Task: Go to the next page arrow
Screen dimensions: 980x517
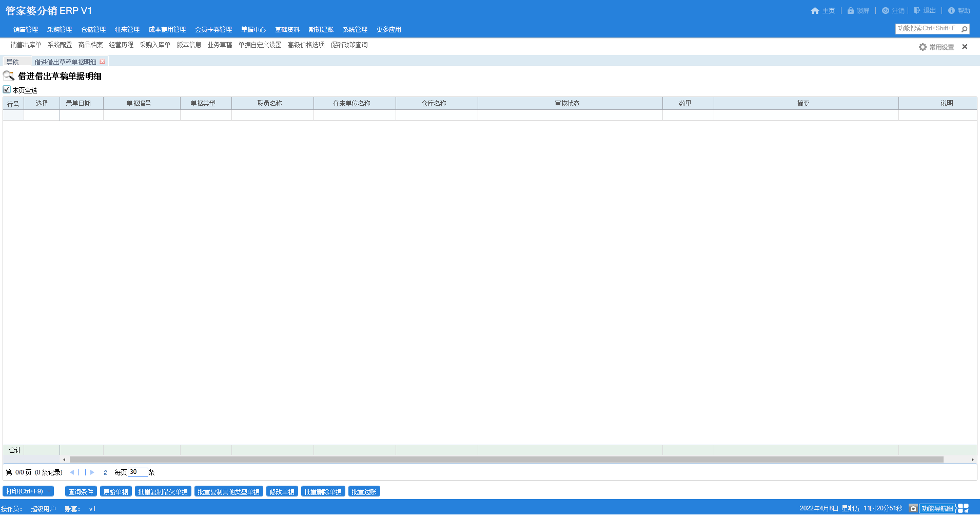Action: coord(92,472)
